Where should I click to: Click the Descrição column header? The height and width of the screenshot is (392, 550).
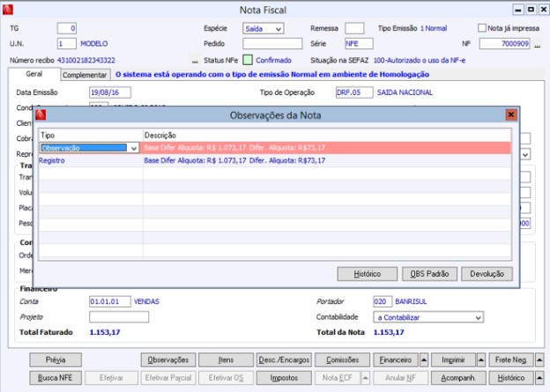[x=327, y=136]
